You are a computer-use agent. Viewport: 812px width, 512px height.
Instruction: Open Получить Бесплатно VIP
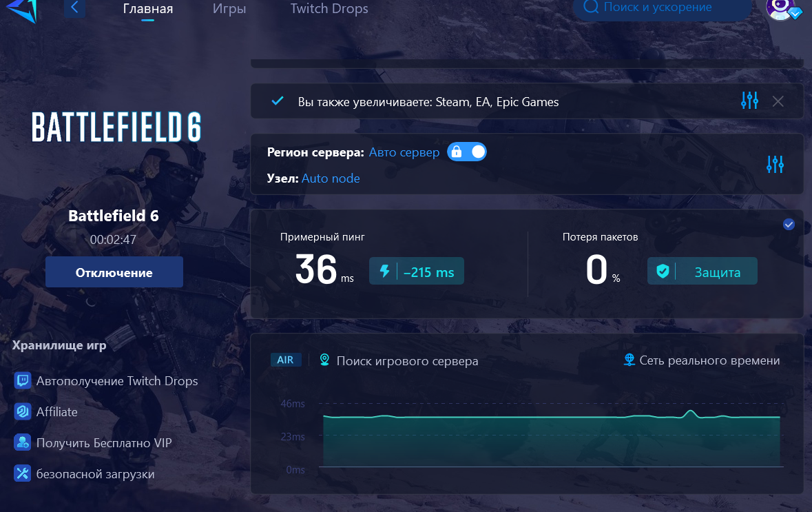point(104,443)
